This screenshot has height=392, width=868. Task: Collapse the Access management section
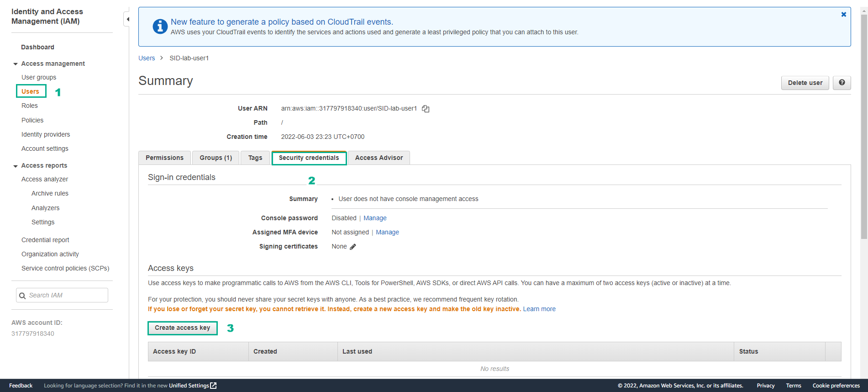(16, 64)
